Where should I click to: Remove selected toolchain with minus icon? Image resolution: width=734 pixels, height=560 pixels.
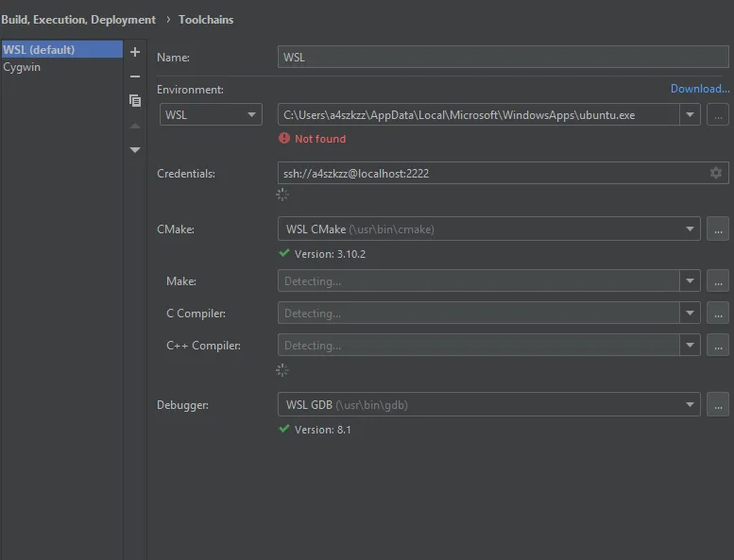(135, 76)
